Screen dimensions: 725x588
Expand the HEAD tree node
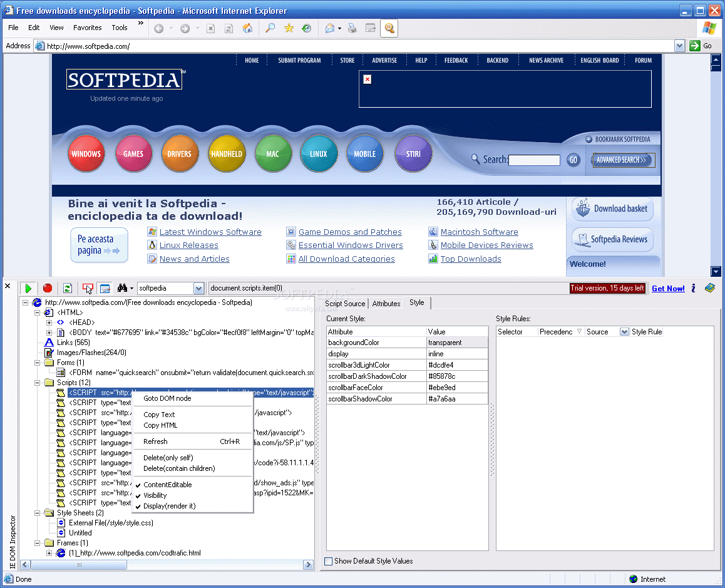point(49,322)
